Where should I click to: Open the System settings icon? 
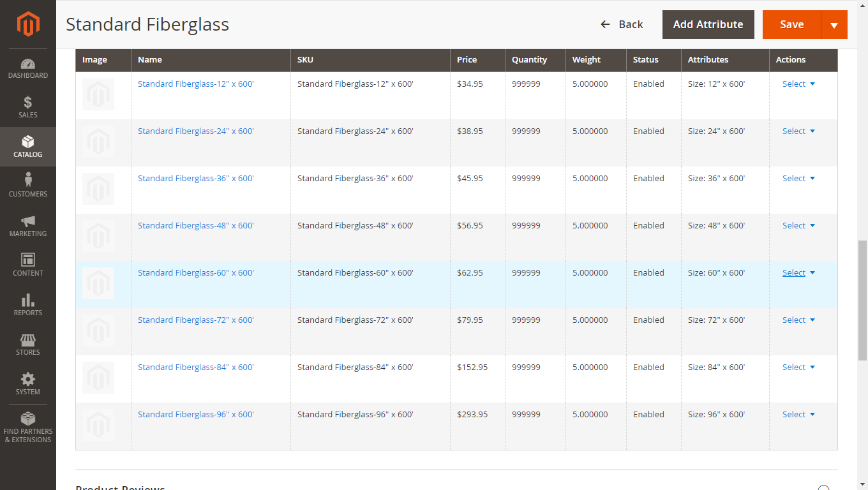(28, 383)
